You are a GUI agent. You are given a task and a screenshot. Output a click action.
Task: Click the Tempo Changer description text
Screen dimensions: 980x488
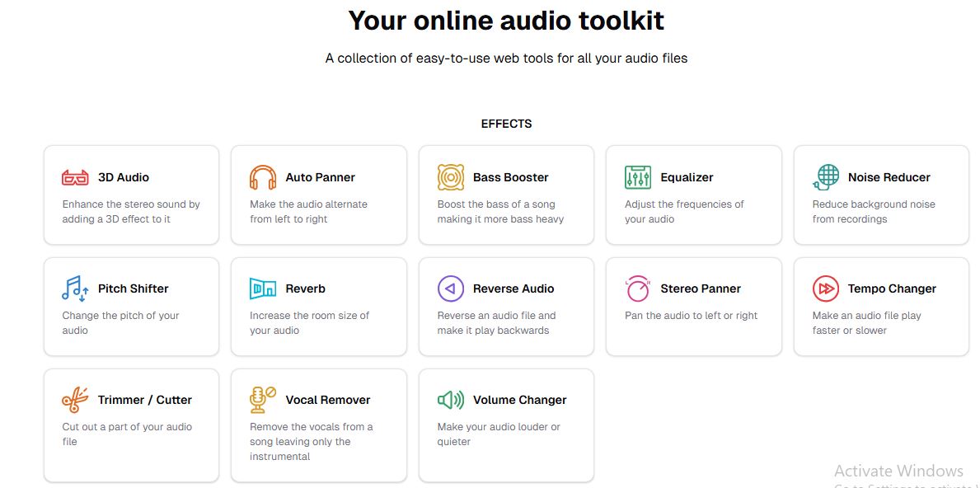(x=866, y=323)
